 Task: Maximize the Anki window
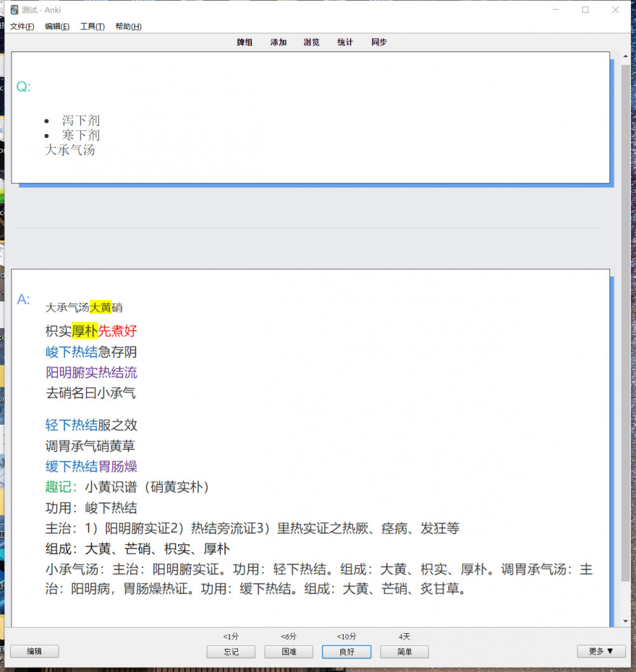pos(585,10)
